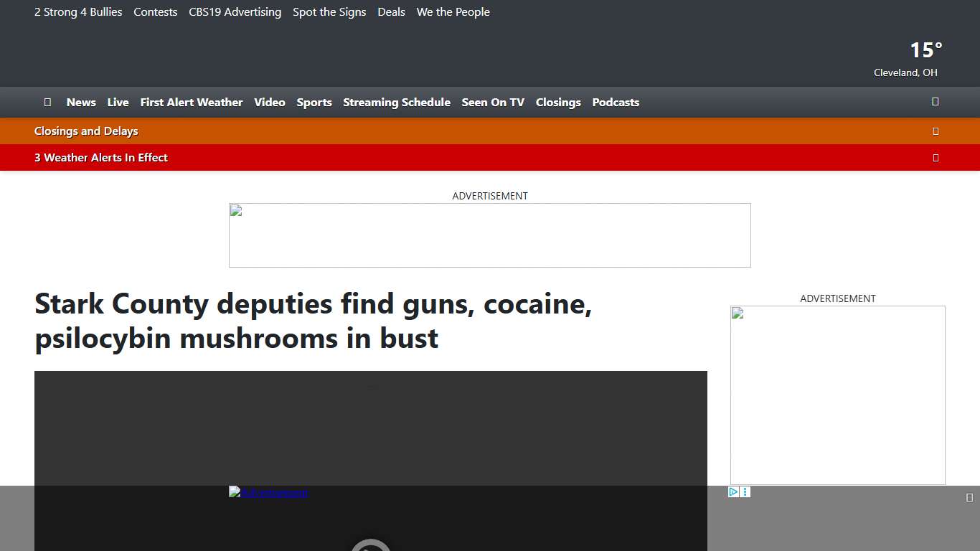Image resolution: width=980 pixels, height=551 pixels.
Task: Expand the News navigation menu
Action: tap(80, 102)
